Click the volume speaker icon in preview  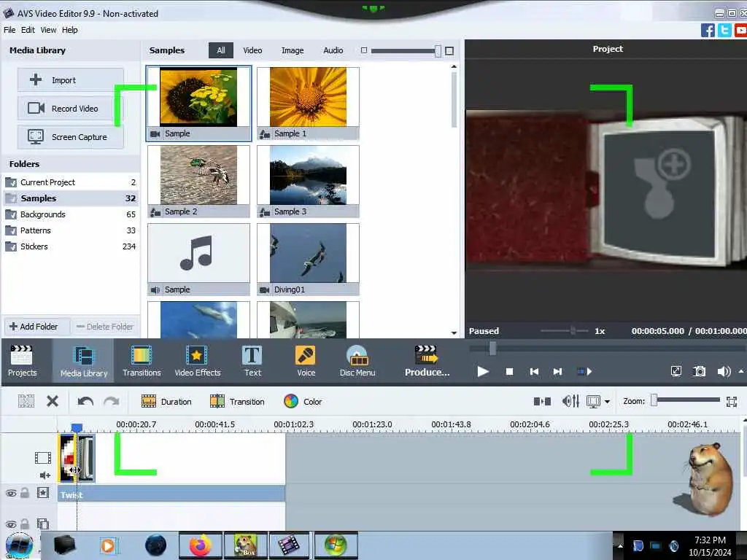coord(724,371)
